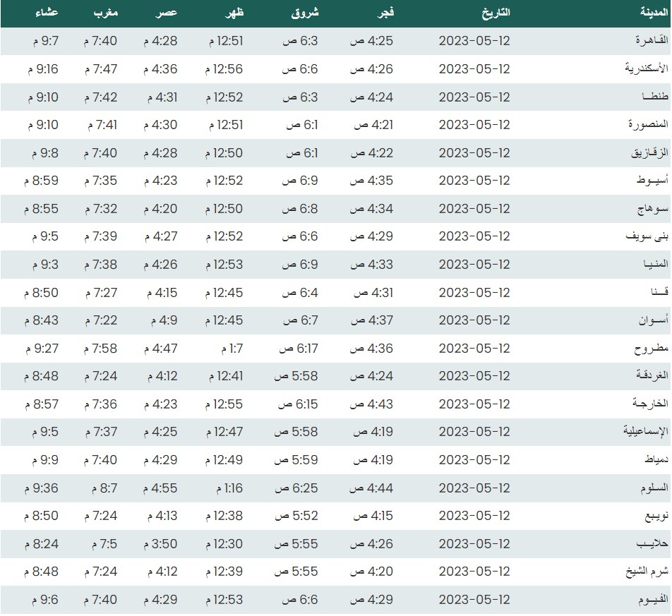
Task: Select the date cell in المنصورة row
Action: (474, 125)
